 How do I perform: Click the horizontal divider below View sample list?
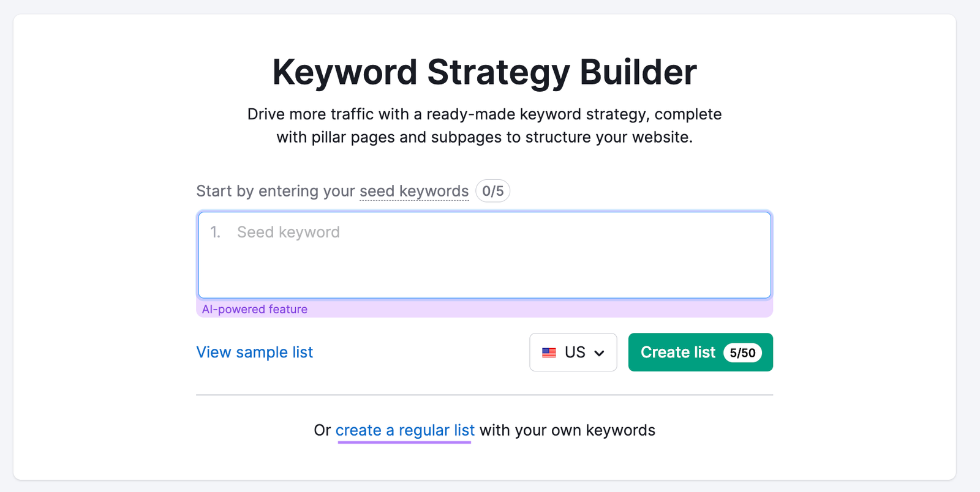[x=484, y=395]
